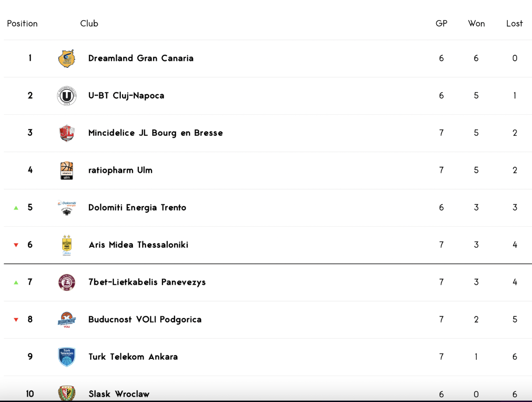Click red down arrow beside position 8
This screenshot has height=402, width=532.
pos(16,320)
